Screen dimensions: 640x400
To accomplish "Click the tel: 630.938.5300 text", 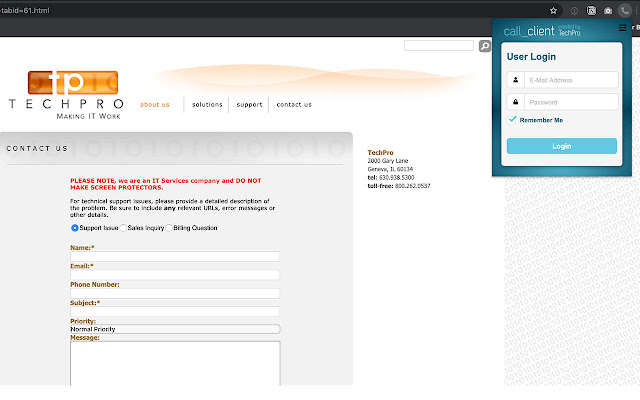I will (391, 178).
